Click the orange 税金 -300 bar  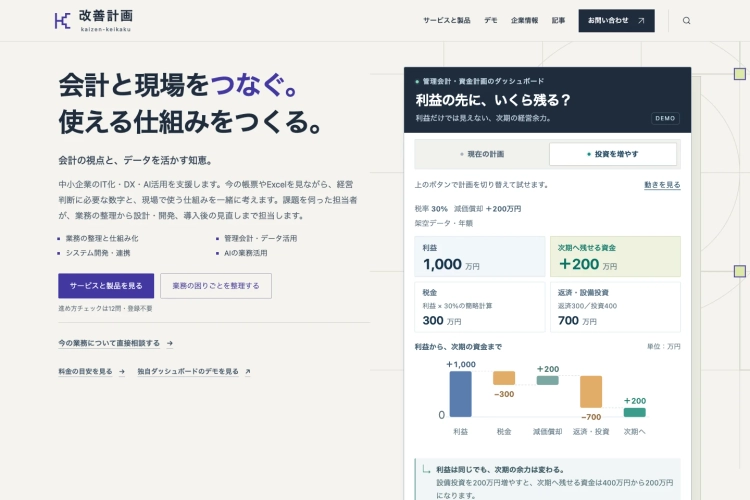point(504,378)
